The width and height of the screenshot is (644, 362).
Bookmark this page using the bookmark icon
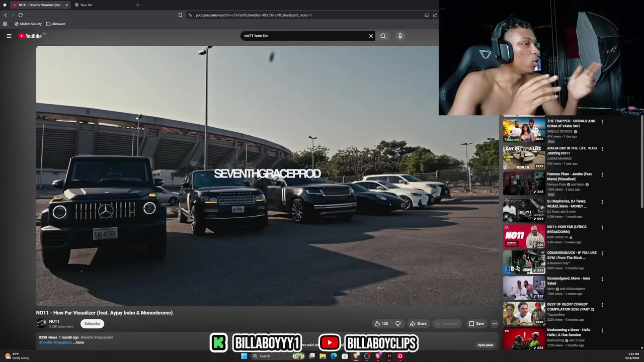coord(180,15)
